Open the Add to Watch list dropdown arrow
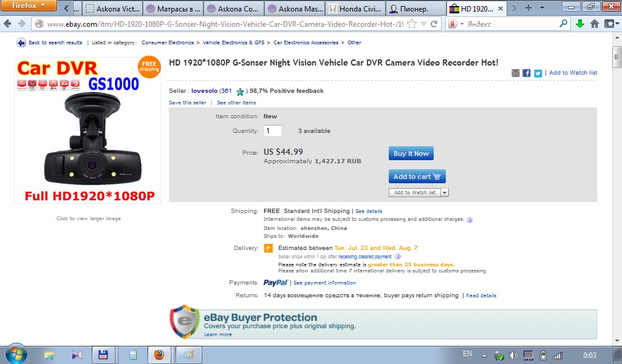The height and width of the screenshot is (364, 622). [445, 192]
